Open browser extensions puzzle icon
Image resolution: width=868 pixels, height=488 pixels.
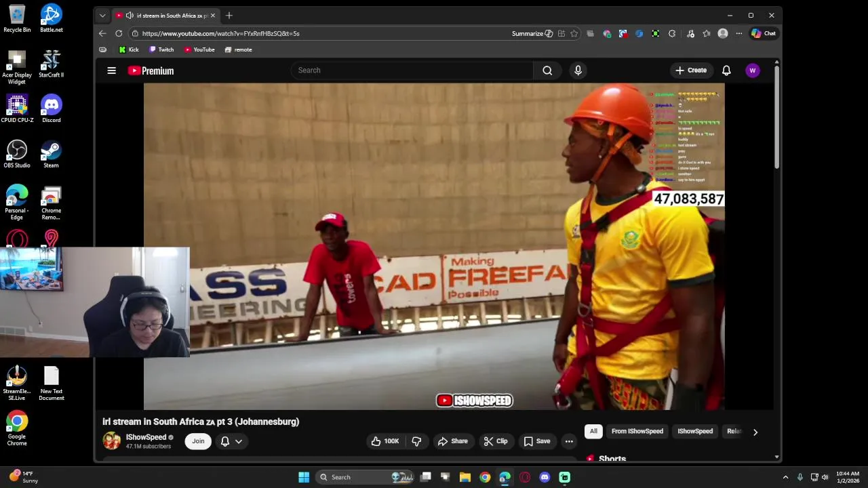click(x=672, y=33)
